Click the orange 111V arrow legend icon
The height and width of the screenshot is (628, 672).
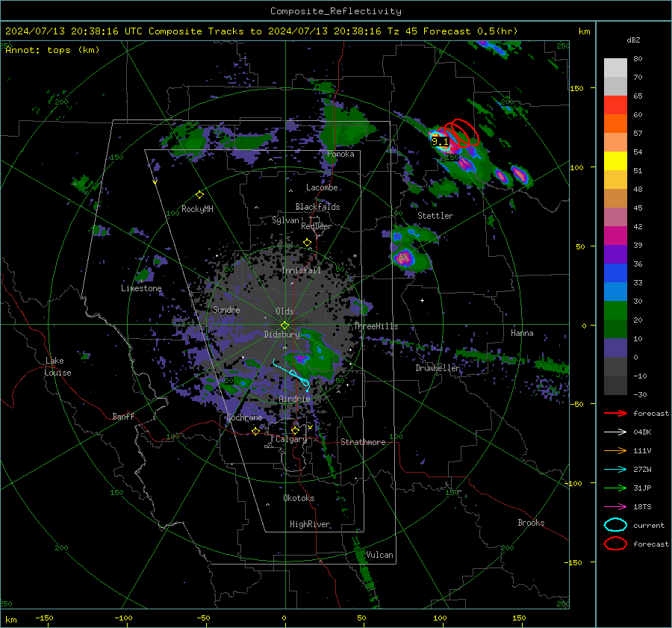[615, 450]
